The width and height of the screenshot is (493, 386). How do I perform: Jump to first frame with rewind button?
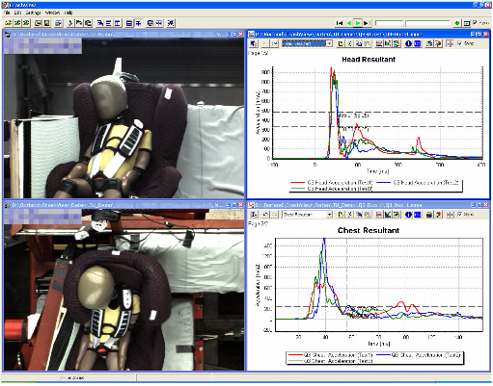339,23
